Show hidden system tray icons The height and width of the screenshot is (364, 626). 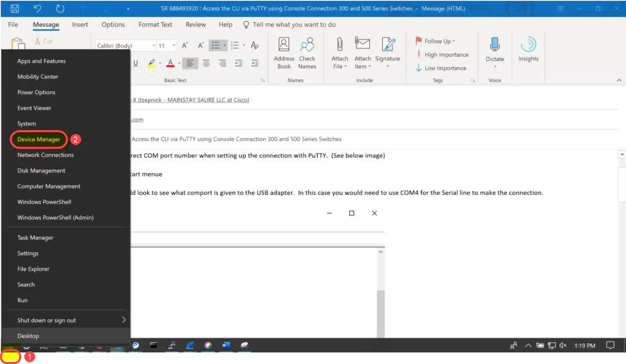point(528,345)
